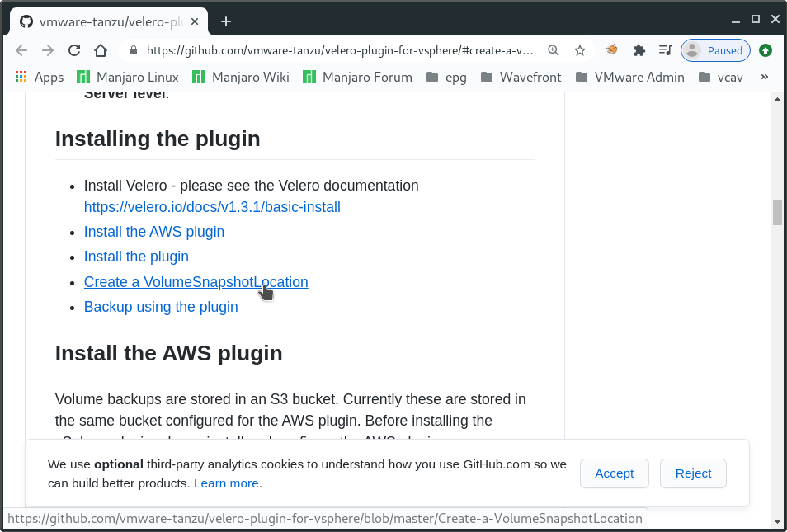
Task: Accept optional analytics cookies
Action: 614,473
